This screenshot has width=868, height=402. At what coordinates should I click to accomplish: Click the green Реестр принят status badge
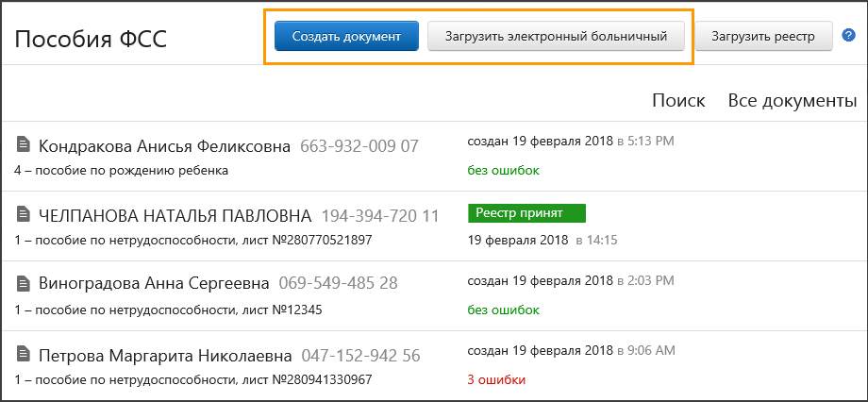[526, 213]
